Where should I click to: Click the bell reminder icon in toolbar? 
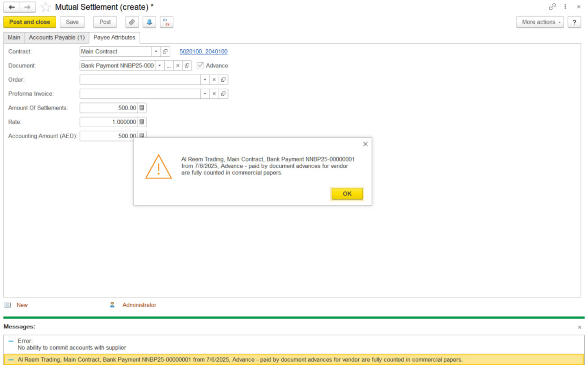point(149,22)
